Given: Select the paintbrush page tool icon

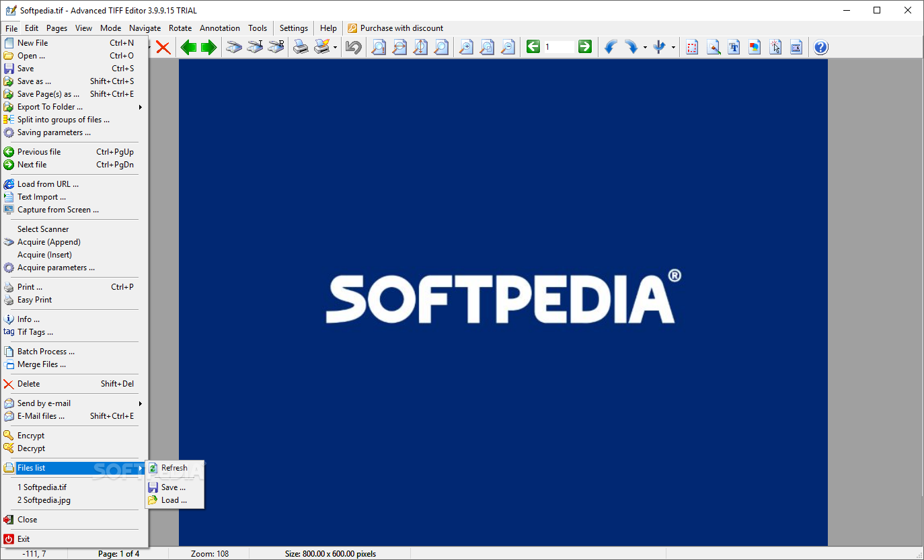Looking at the screenshot, I should pyautogui.click(x=714, y=47).
